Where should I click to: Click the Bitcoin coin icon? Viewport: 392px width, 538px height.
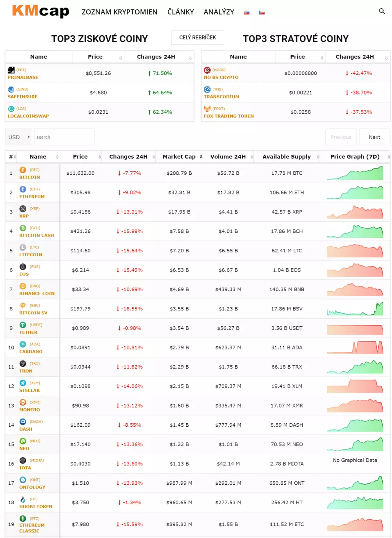[23, 170]
